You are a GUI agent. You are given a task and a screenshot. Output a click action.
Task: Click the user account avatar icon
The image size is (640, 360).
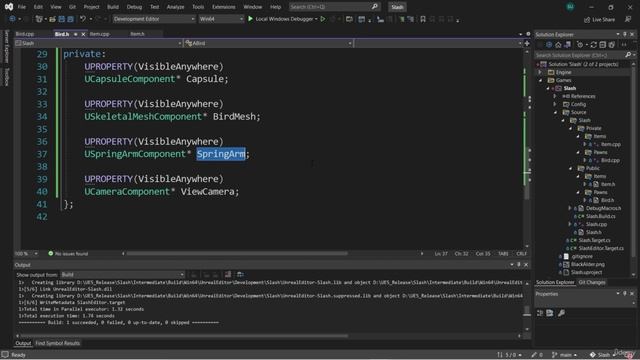coord(570,7)
